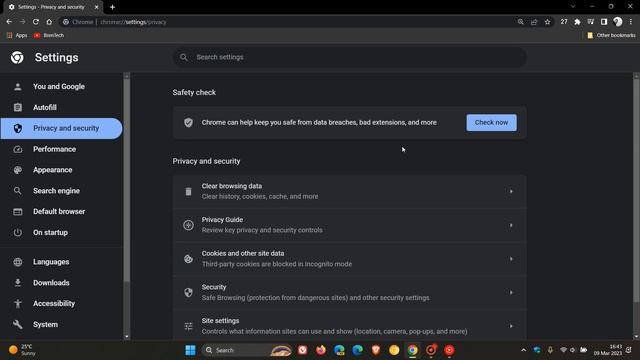Open Windows Start menu

pyautogui.click(x=190, y=350)
